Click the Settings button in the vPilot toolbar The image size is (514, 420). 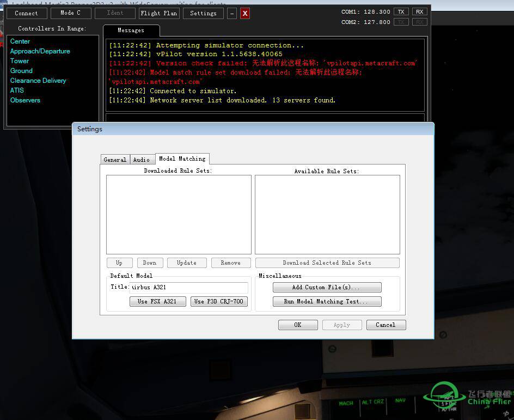tap(203, 13)
